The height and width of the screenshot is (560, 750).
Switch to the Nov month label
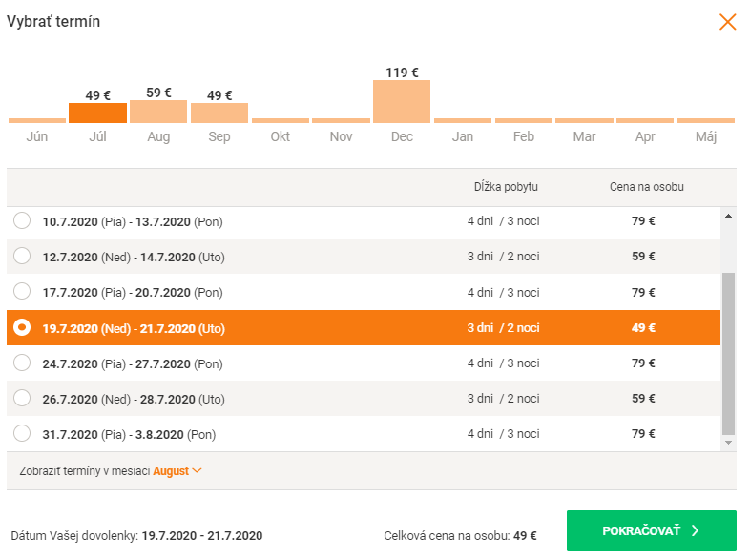coord(341,136)
